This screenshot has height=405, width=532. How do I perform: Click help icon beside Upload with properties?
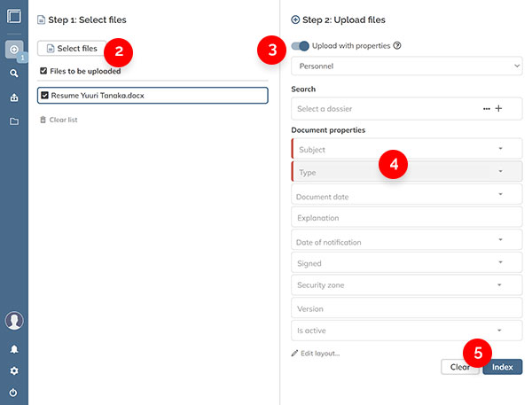click(397, 45)
